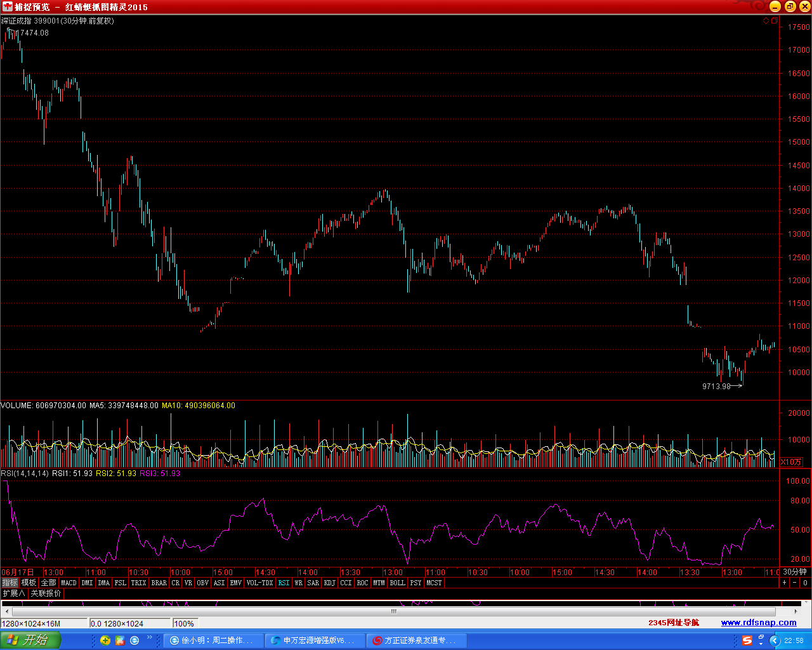Switch to the BRAR indicator
The width and height of the screenshot is (812, 650).
coord(159,583)
